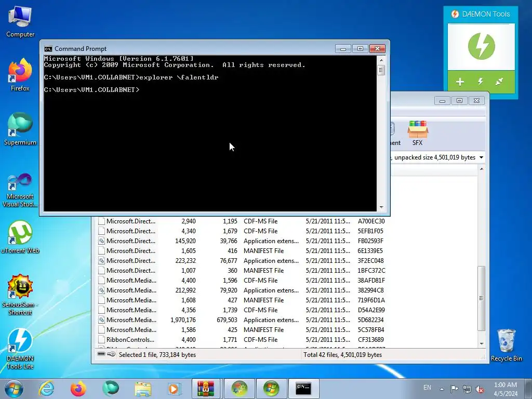Click the unmount plug icon in DAEMON gadget

(499, 82)
